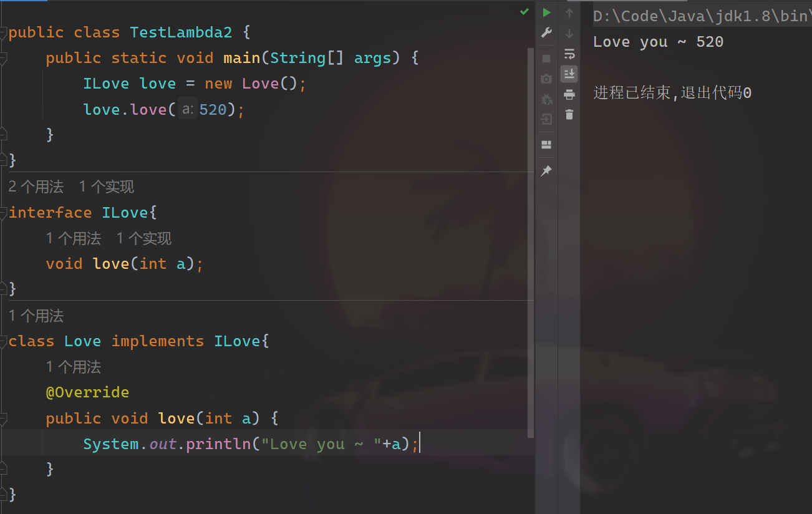Click '1 个实现' hint above interface ILove
Image resolution: width=812 pixels, height=514 pixels.
pyautogui.click(x=107, y=187)
